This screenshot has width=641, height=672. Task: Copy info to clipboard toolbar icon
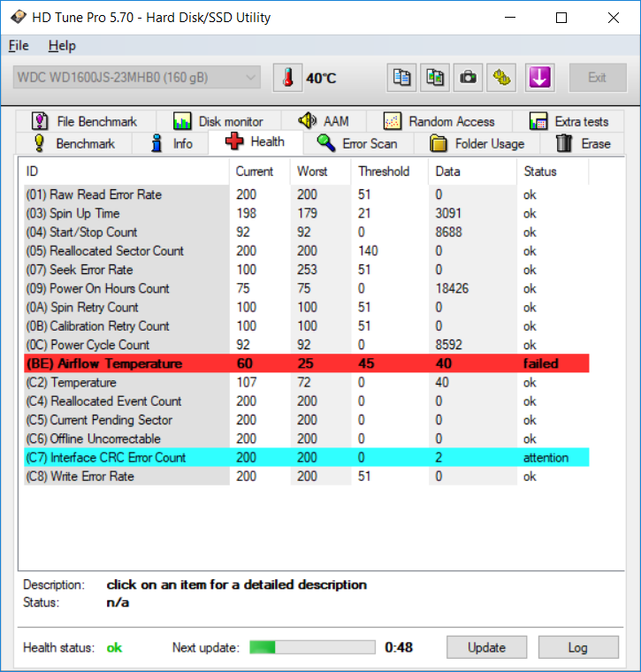coord(401,78)
